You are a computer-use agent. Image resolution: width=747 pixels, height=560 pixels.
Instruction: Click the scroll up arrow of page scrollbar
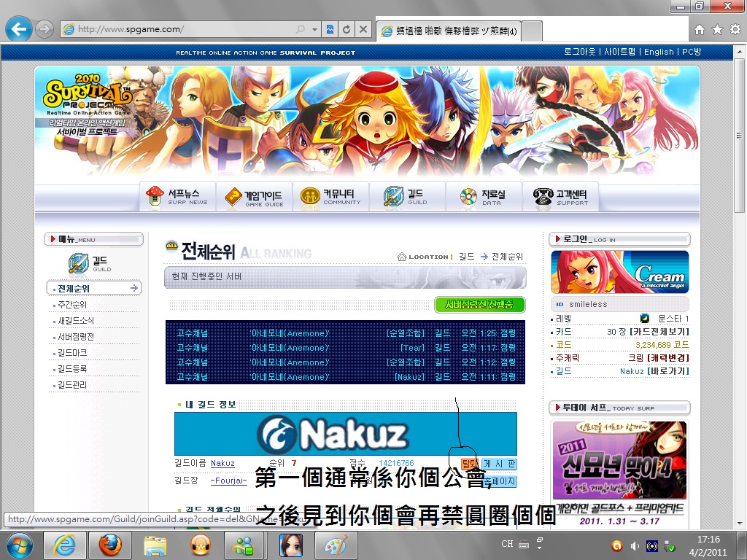[740, 51]
